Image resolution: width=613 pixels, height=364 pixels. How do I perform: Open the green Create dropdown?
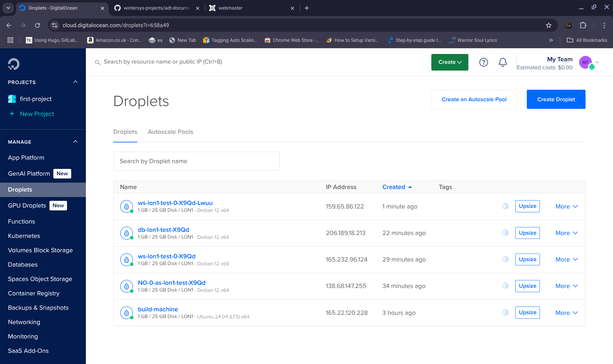[x=450, y=62]
